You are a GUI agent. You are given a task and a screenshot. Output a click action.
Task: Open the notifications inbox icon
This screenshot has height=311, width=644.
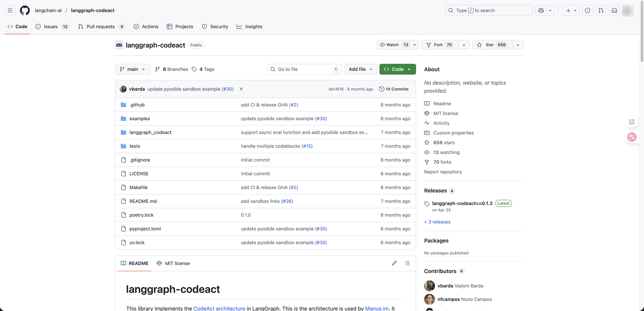(614, 10)
